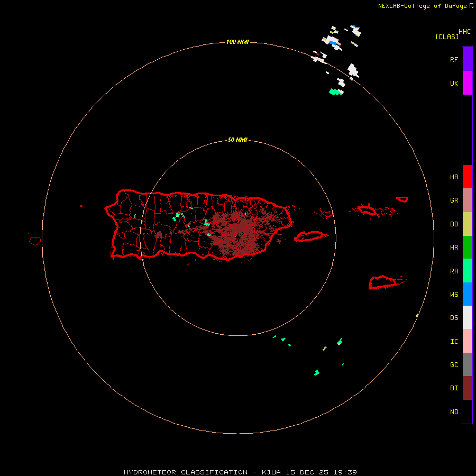The width and height of the screenshot is (476, 476).
Task: Click the brown BI biological swatch
Action: pos(467,388)
